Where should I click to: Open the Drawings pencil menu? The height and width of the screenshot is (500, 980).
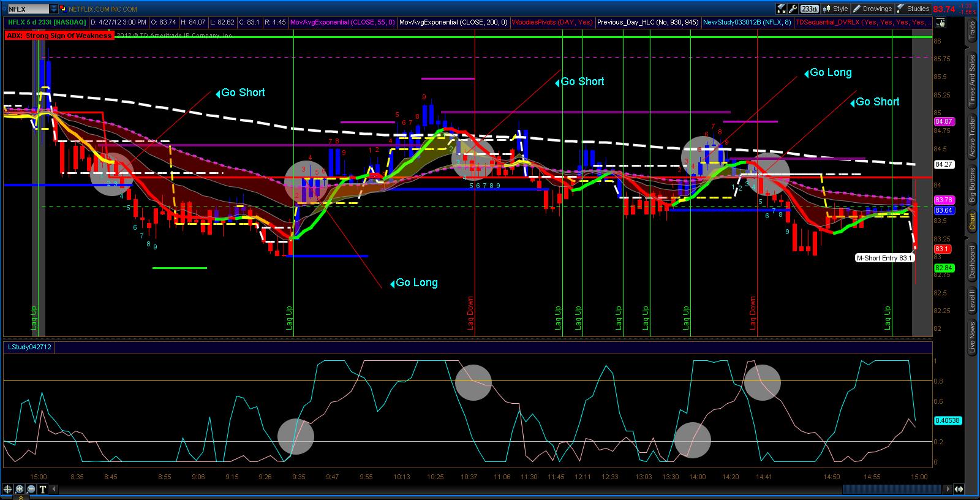(x=873, y=9)
